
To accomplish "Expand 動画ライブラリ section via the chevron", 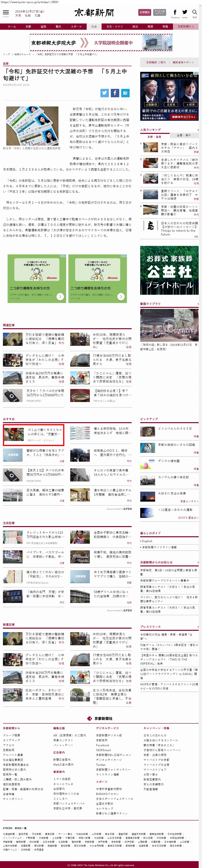I will click(x=198, y=304).
